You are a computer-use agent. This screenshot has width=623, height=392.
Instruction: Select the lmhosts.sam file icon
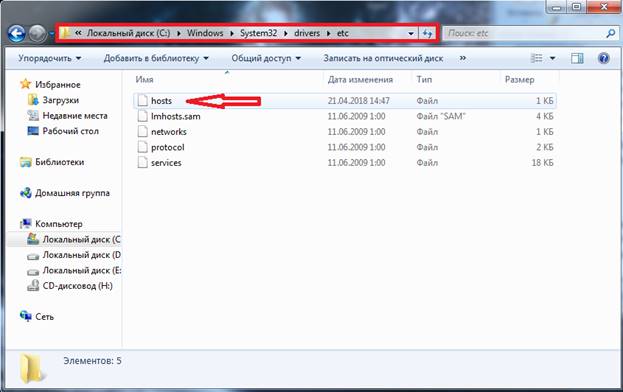coord(142,116)
